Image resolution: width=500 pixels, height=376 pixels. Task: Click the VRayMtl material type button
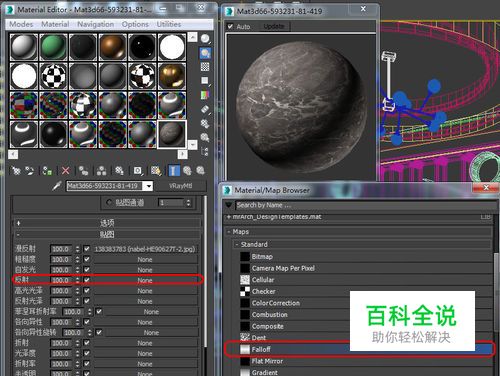(x=180, y=186)
